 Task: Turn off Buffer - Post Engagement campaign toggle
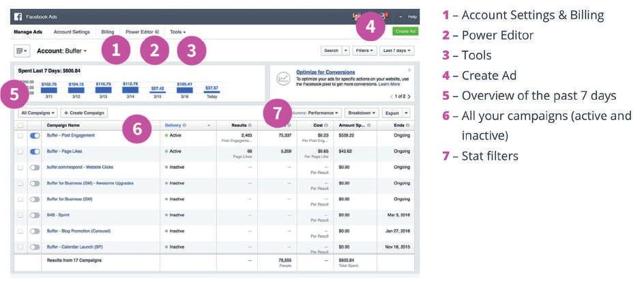tap(35, 135)
